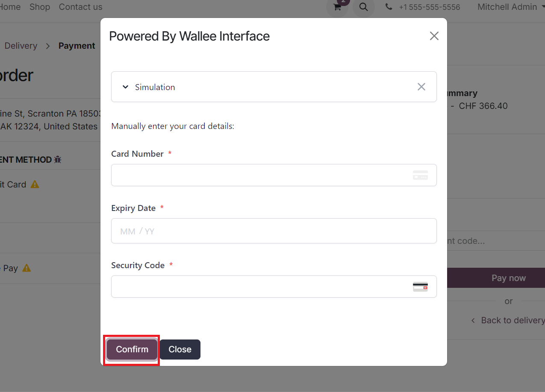This screenshot has height=392, width=545.
Task: Click the debug bug icon beside PAYMENT METHOD
Action: click(x=58, y=159)
